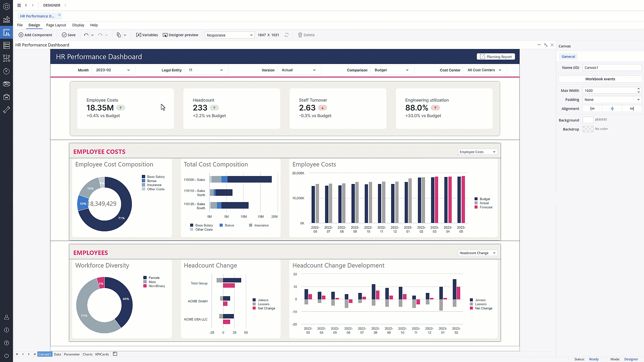Click the Workbook events button
The height and width of the screenshot is (362, 644).
coord(600,79)
